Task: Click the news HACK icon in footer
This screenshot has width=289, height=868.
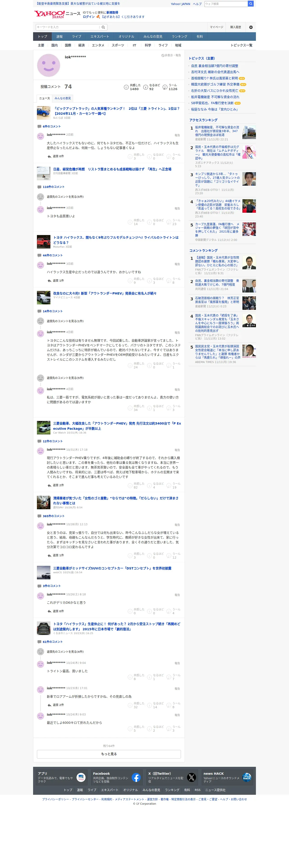Action: coord(247,777)
